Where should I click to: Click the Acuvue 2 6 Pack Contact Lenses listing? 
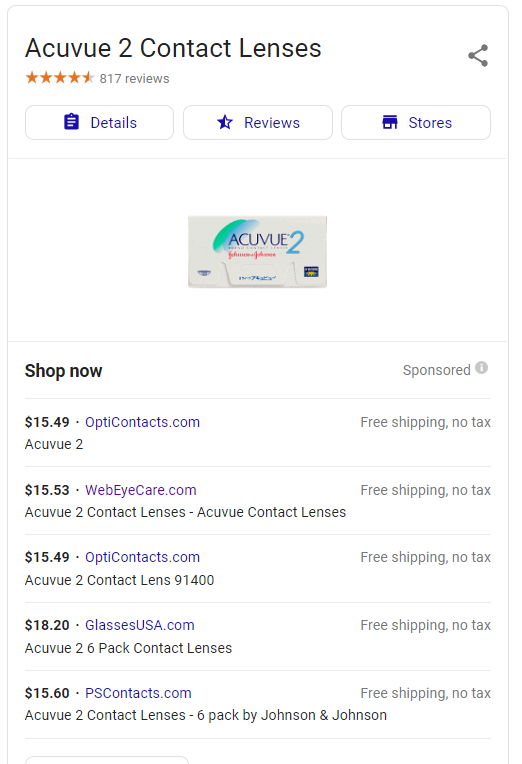tap(129, 648)
